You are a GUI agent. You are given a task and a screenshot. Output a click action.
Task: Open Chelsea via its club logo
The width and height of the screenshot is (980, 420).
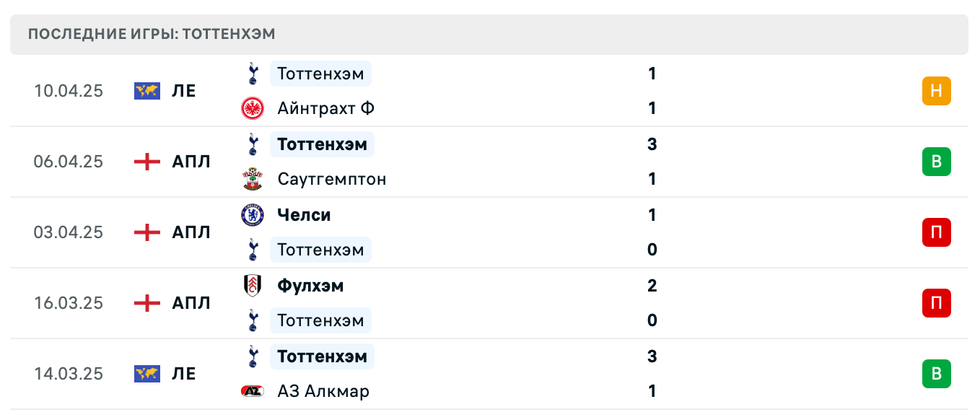pos(253,214)
